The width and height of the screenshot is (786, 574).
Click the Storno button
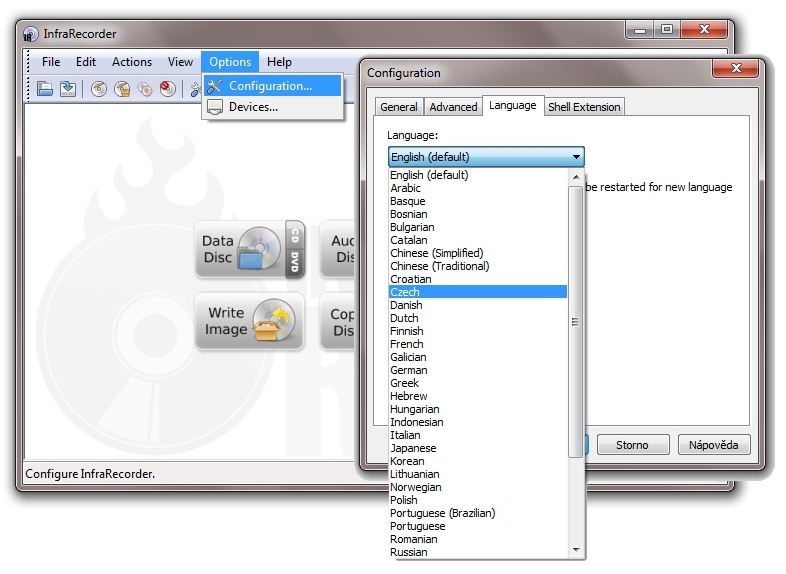point(633,445)
